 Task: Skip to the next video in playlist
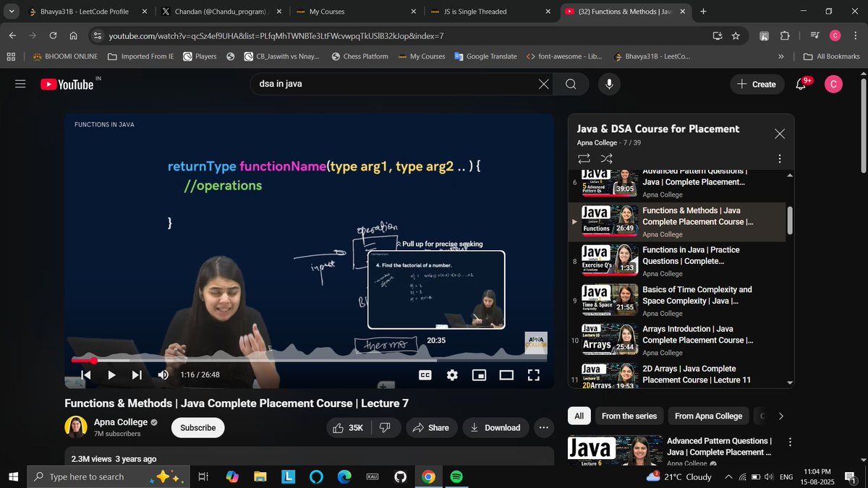click(x=137, y=374)
